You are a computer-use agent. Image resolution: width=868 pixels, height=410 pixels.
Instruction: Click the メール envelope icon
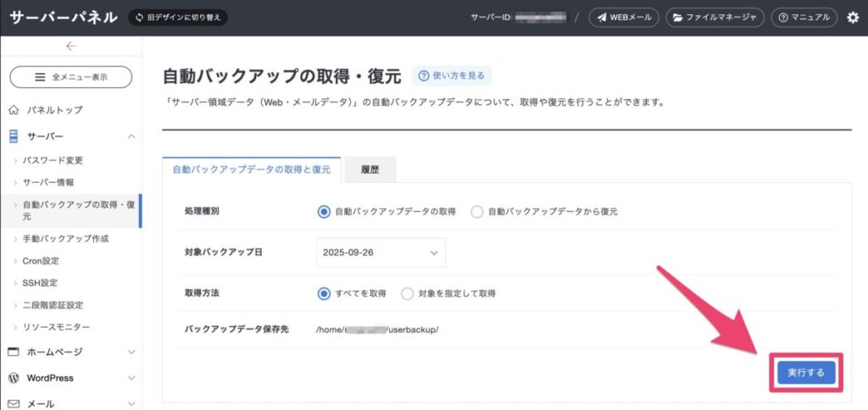14,404
